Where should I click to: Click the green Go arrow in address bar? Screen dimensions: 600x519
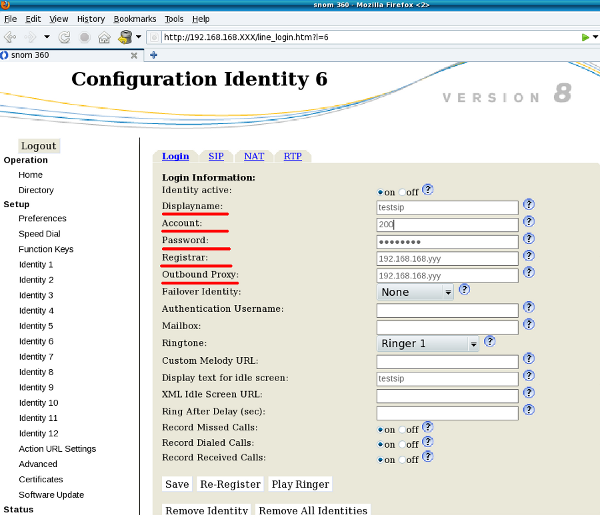pyautogui.click(x=585, y=37)
